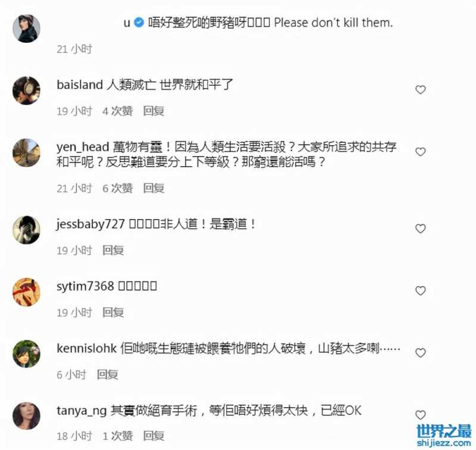This screenshot has width=476, height=450.
Task: View the 6 likes on yen_head's comment
Action: (x=117, y=188)
